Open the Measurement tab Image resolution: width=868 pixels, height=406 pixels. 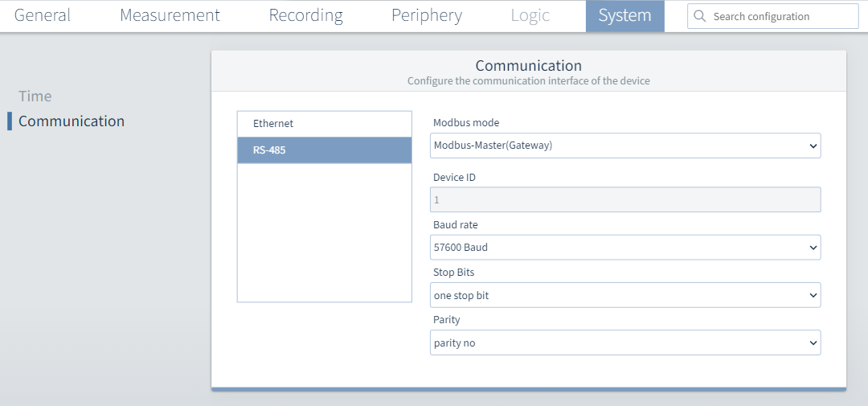tap(170, 15)
